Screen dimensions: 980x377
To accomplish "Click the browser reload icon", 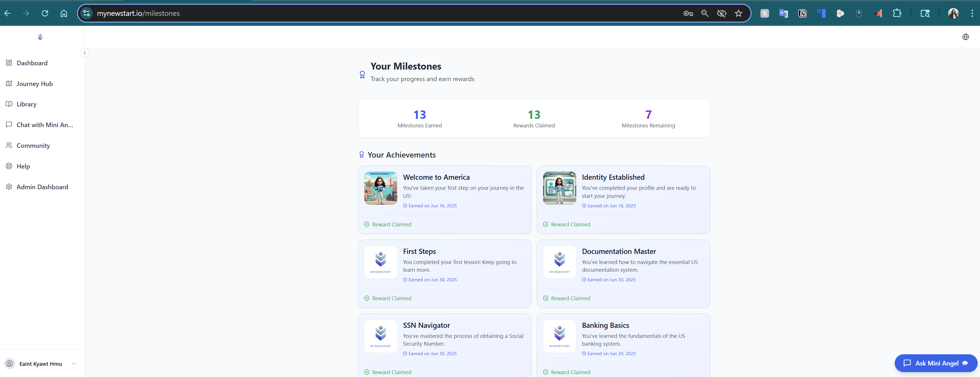I will (x=45, y=13).
